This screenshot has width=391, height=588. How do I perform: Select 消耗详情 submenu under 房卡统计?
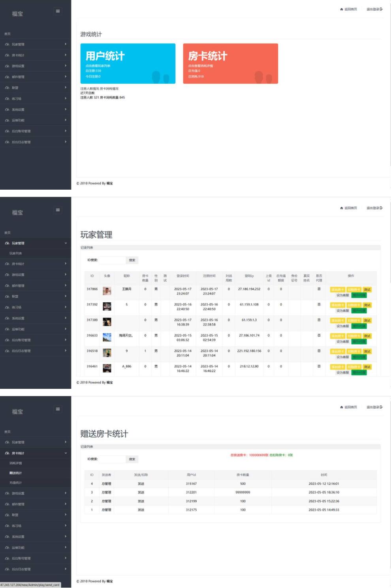pos(16,463)
